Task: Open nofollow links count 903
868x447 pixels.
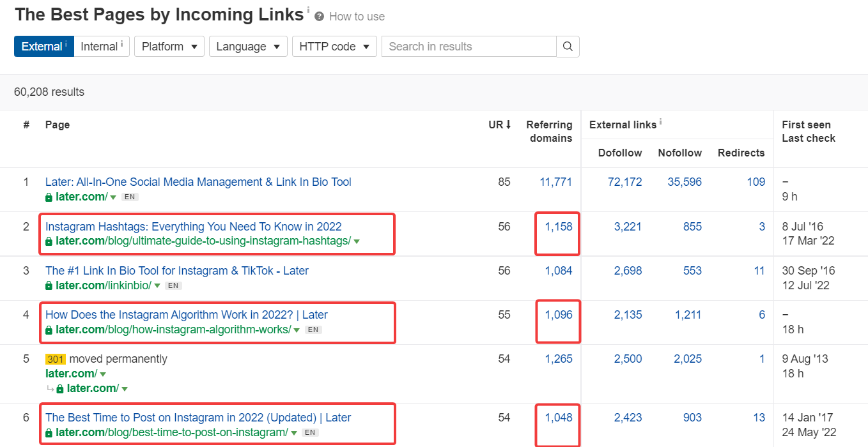Action: pyautogui.click(x=692, y=418)
